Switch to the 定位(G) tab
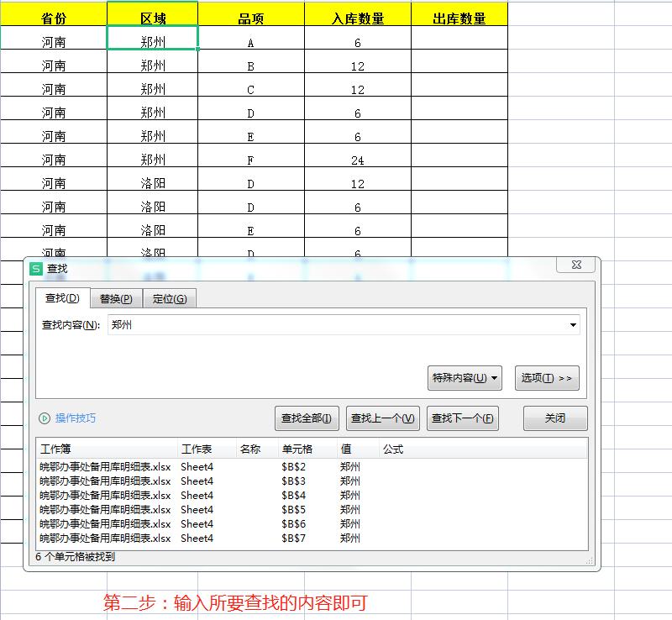 click(x=169, y=298)
